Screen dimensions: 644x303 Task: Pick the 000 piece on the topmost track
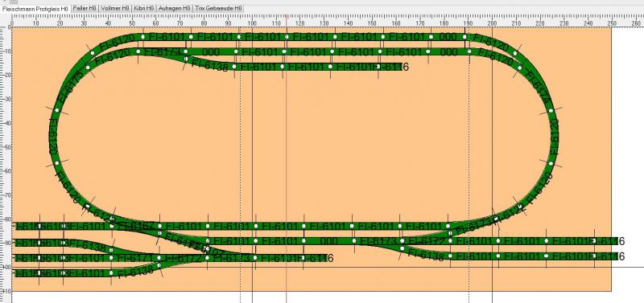point(448,37)
